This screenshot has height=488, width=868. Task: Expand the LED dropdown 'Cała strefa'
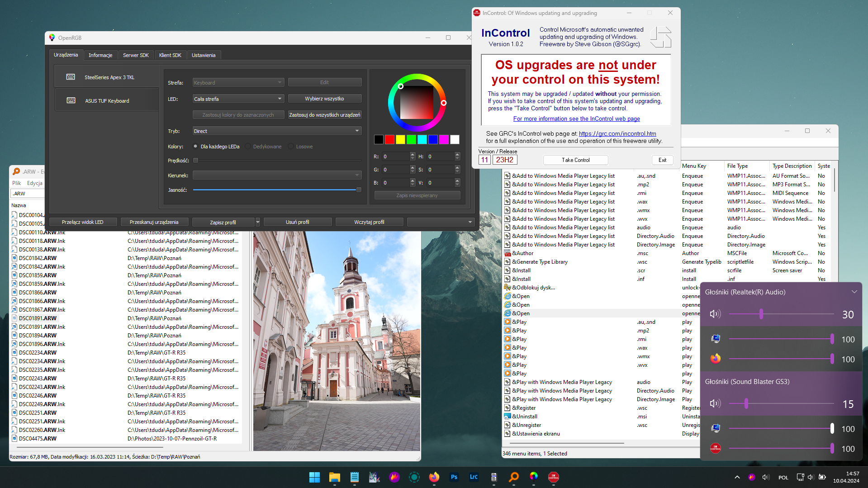(238, 98)
